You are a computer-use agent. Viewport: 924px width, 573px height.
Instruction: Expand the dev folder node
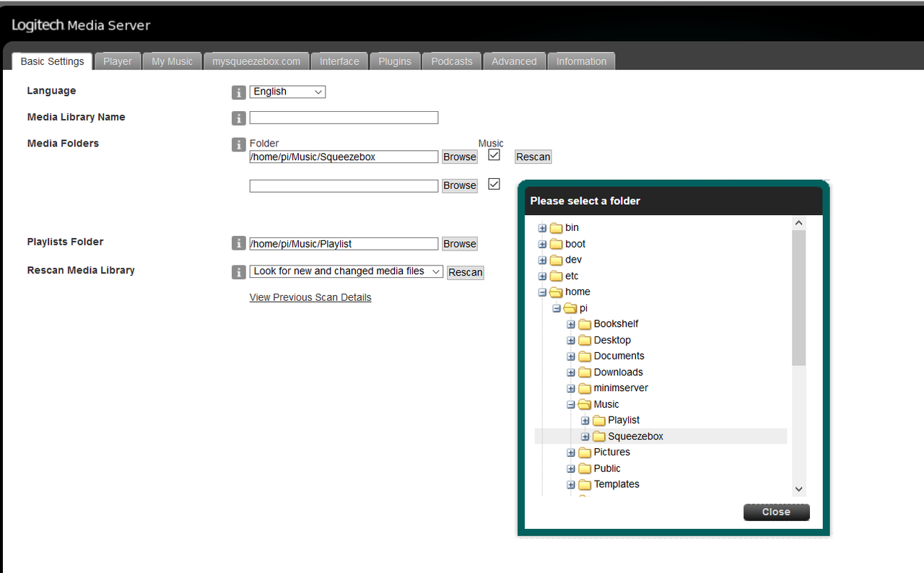[542, 260]
